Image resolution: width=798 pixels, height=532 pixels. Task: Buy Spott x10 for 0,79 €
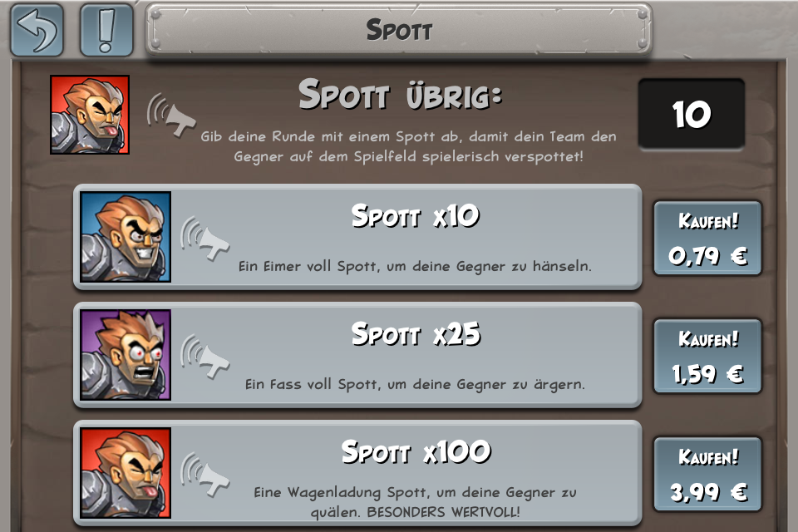(707, 238)
